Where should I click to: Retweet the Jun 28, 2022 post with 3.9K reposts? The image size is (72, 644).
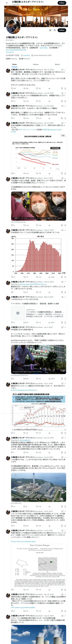pyautogui.click(x=26, y=101)
